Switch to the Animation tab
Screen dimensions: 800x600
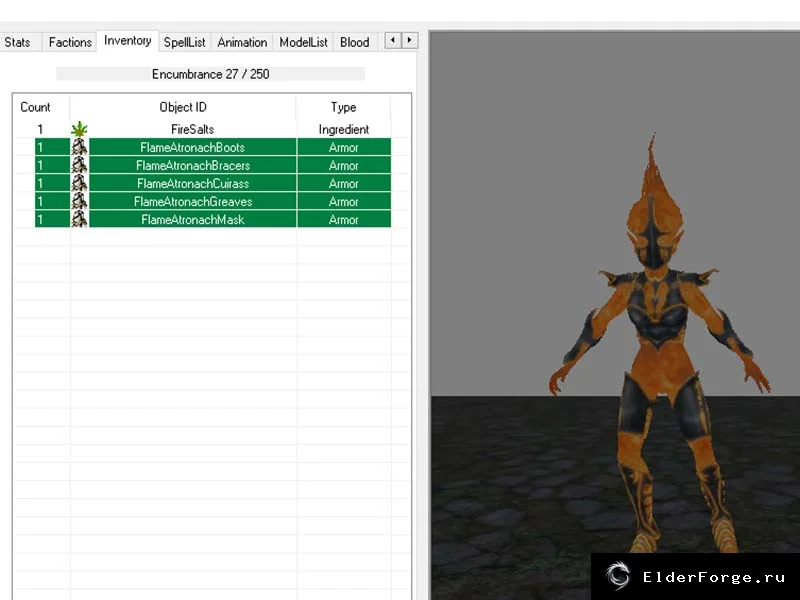pyautogui.click(x=242, y=42)
